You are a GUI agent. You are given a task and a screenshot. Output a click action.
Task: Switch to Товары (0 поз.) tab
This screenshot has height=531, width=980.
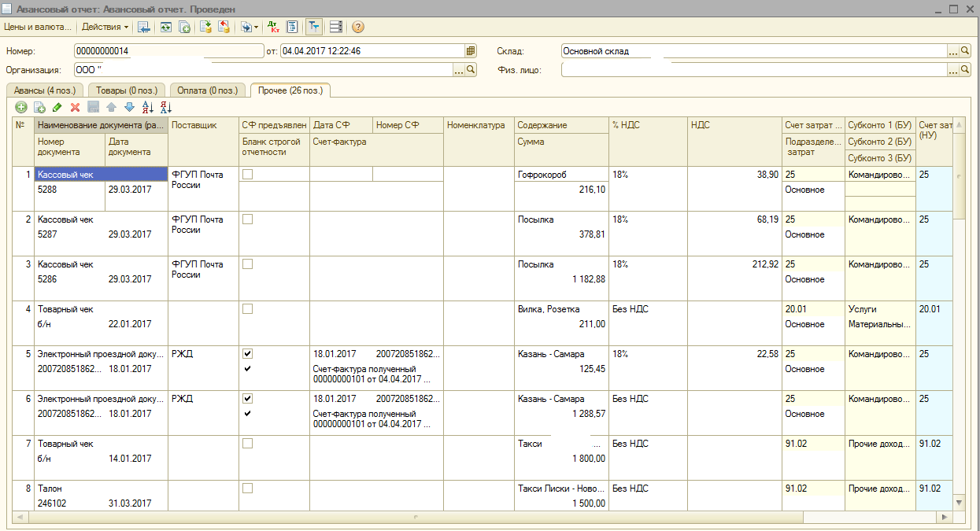pyautogui.click(x=127, y=90)
